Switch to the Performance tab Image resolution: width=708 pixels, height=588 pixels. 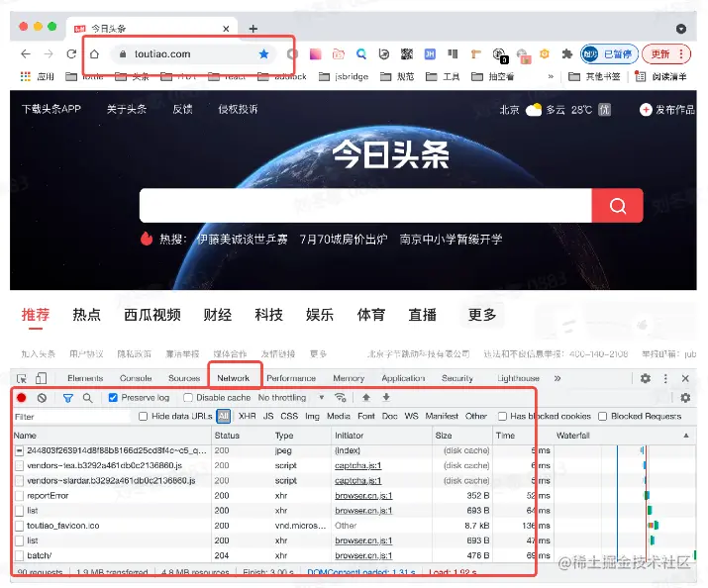click(291, 378)
